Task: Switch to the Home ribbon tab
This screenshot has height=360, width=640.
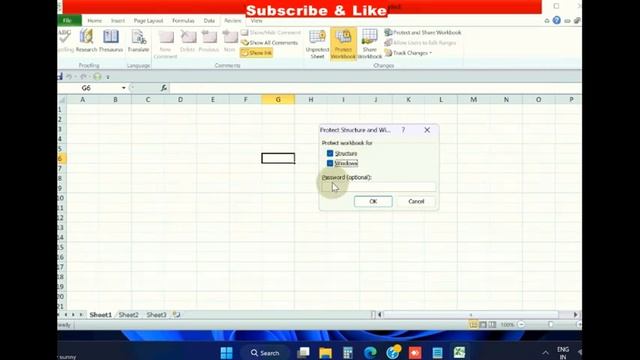Action: [x=95, y=20]
